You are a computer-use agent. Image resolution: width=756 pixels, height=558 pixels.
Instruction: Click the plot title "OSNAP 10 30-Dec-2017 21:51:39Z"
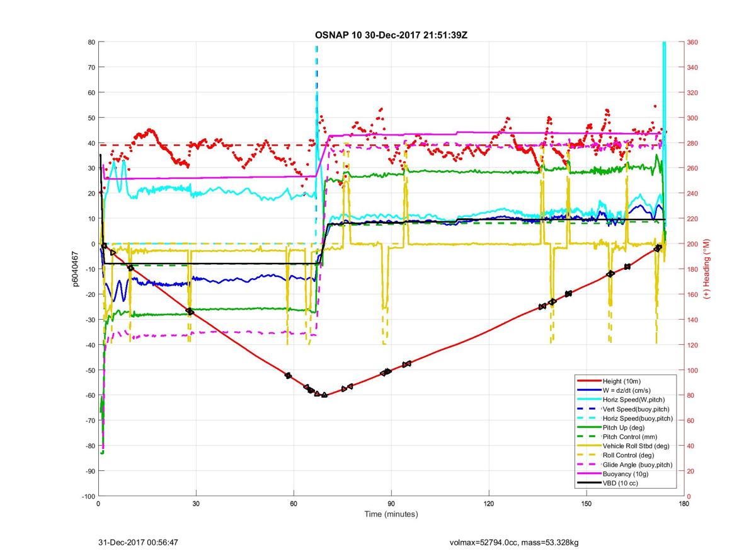click(391, 35)
